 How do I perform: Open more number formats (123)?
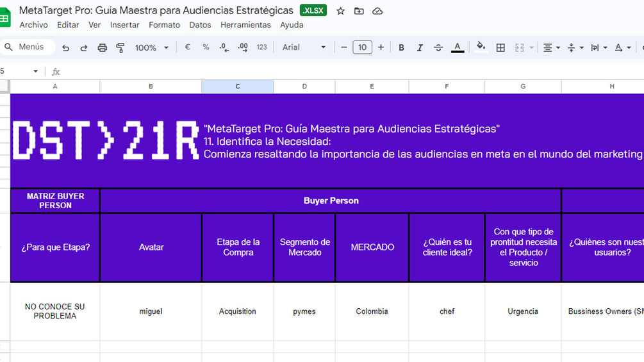tap(261, 47)
